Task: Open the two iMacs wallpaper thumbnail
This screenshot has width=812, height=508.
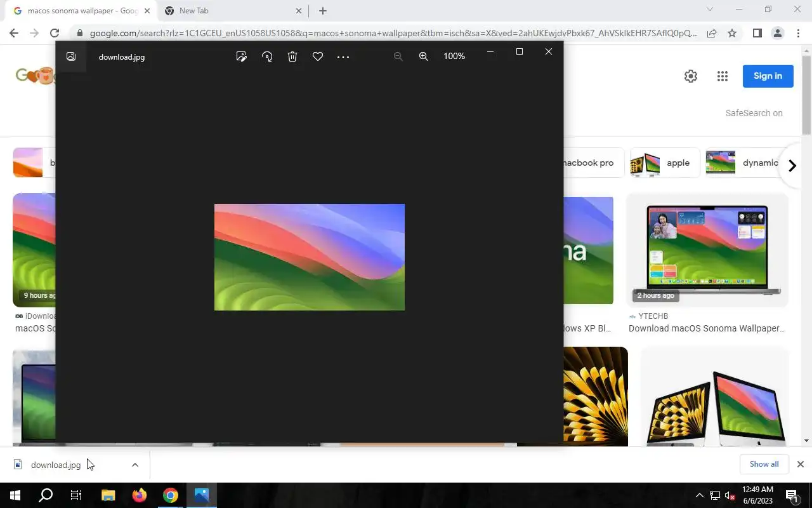Action: tap(714, 397)
